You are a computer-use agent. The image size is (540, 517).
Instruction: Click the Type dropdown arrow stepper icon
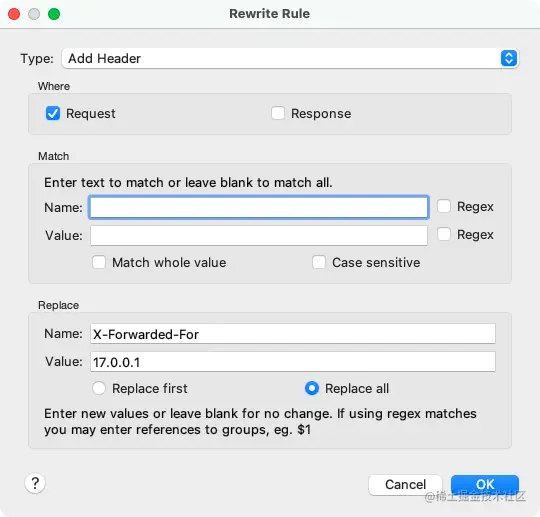[509, 58]
